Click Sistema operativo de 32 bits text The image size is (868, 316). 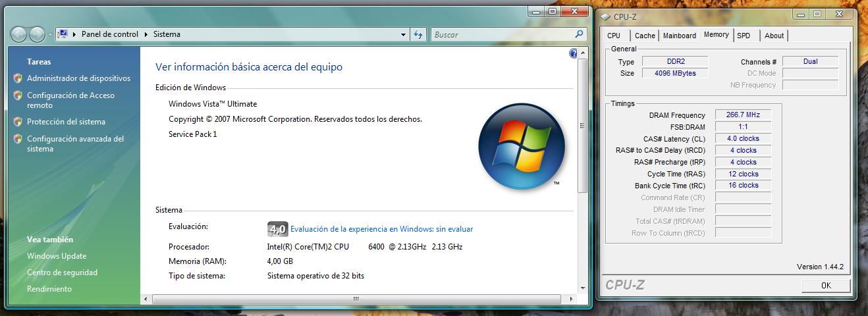click(x=315, y=276)
